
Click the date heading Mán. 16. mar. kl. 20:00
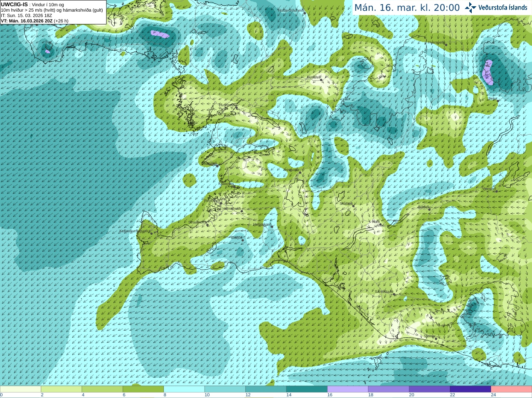pyautogui.click(x=407, y=7)
